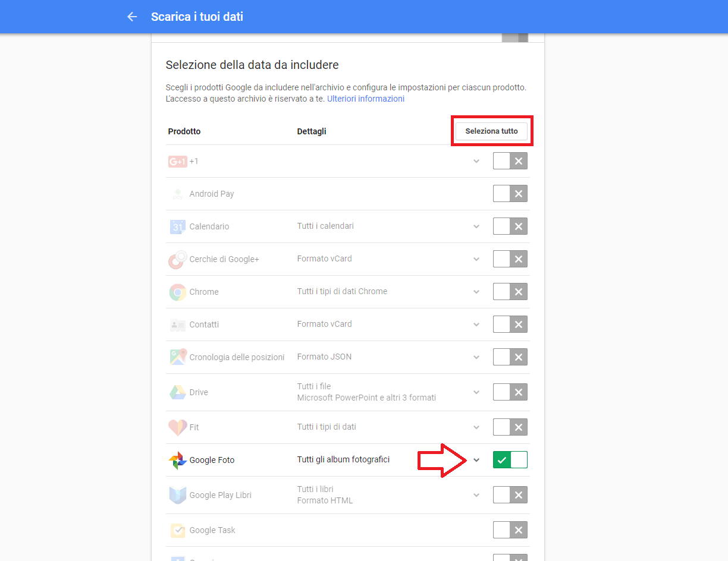Enable the Contatti toggle
This screenshot has height=561, width=728.
click(x=510, y=324)
